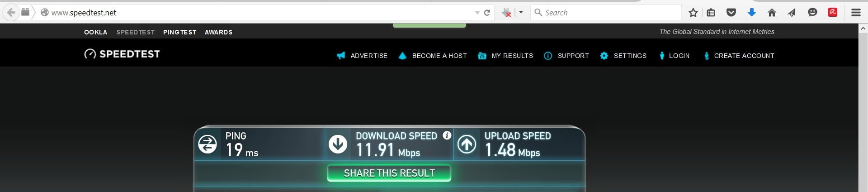The width and height of the screenshot is (868, 192).
Task: Open the PINGTEST tab
Action: [x=179, y=32]
